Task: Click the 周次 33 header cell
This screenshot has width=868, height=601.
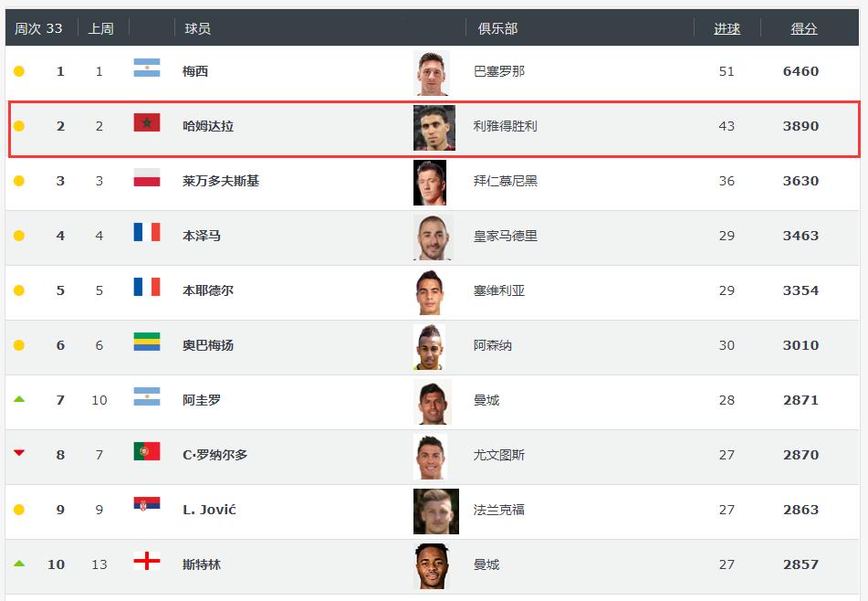Action: 38,28
